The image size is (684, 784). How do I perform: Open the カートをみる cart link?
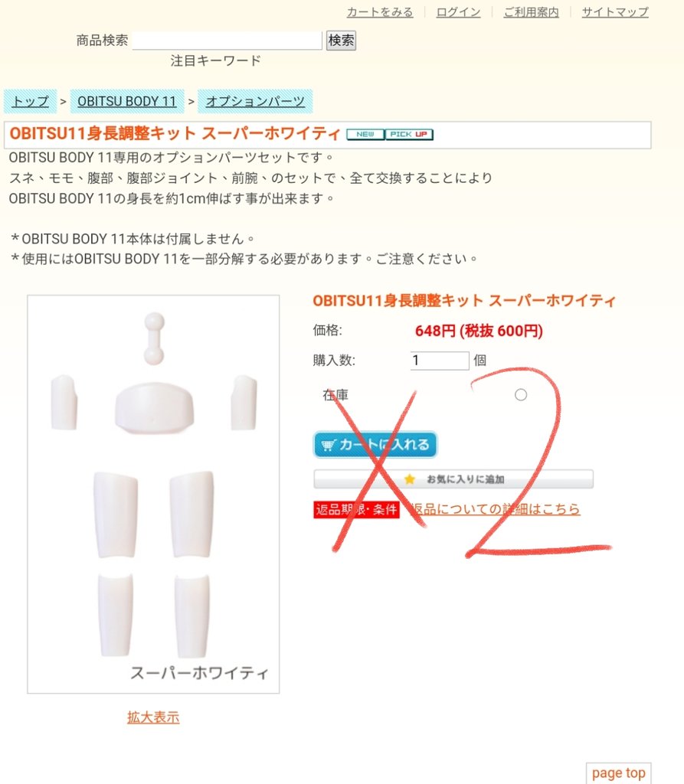pyautogui.click(x=380, y=12)
